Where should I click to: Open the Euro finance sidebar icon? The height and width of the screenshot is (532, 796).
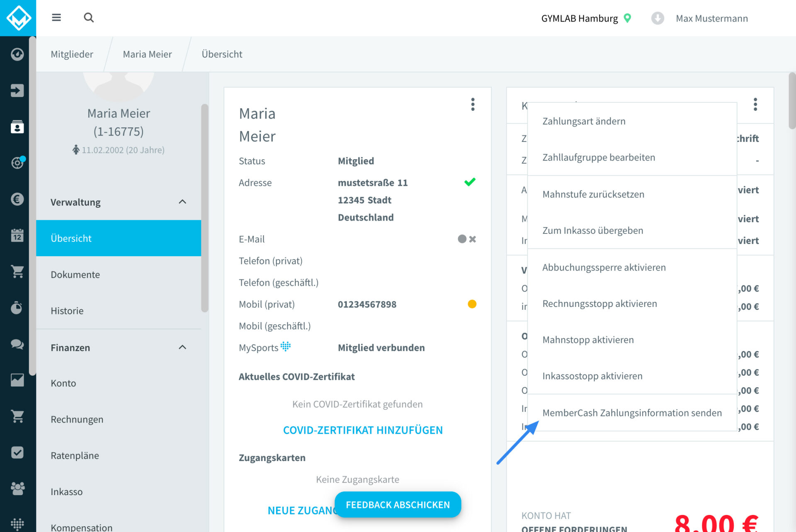coord(17,199)
